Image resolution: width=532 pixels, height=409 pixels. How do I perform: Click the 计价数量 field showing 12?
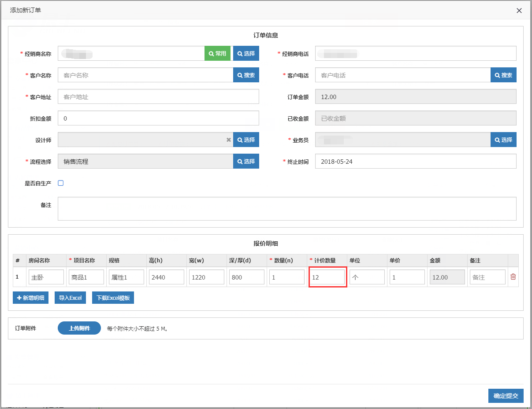327,277
